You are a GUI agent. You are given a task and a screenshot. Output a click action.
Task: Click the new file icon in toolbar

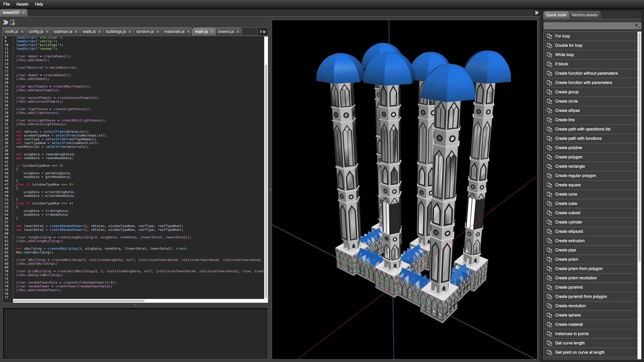click(12, 22)
